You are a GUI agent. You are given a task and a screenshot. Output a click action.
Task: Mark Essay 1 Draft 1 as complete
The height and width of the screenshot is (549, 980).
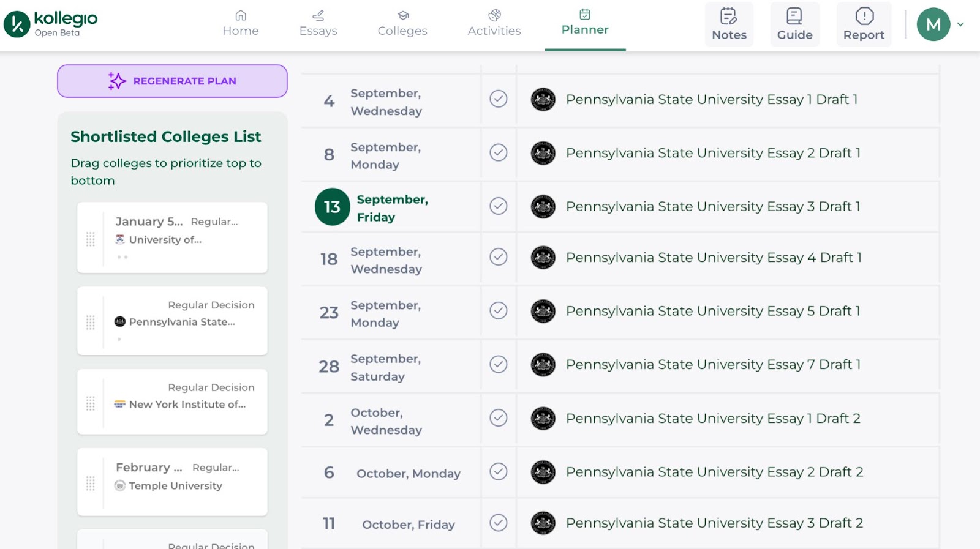pyautogui.click(x=499, y=99)
